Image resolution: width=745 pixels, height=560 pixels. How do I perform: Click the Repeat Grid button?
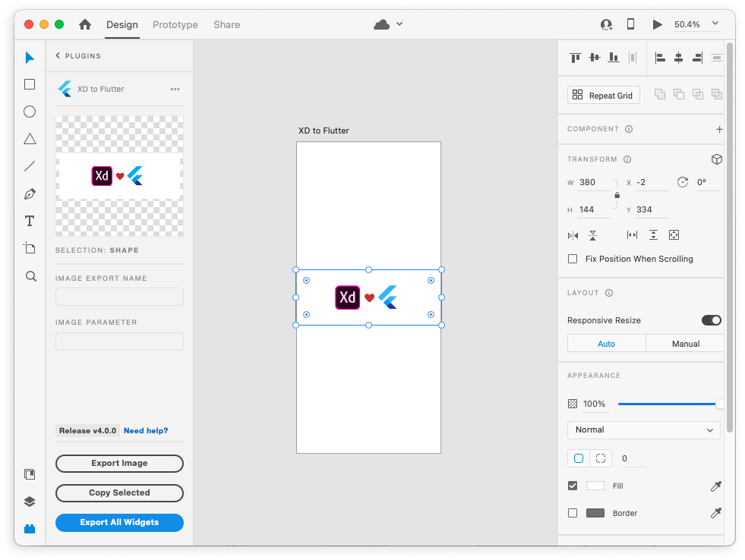(604, 95)
